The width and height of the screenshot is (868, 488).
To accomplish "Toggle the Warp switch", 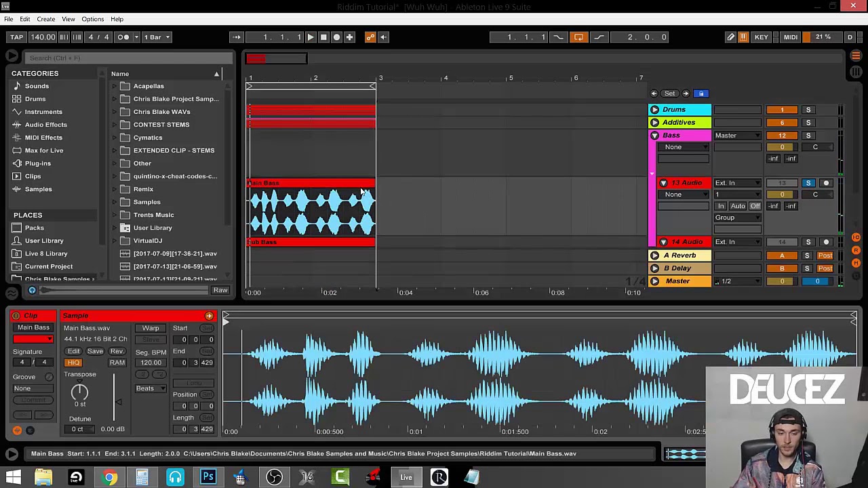I will (x=151, y=328).
